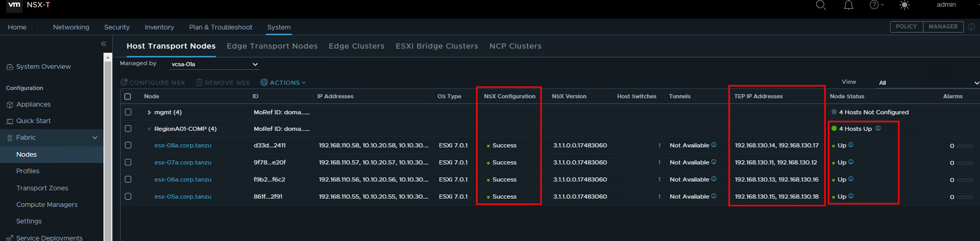
Task: Open the help question mark menu
Action: (x=874, y=5)
